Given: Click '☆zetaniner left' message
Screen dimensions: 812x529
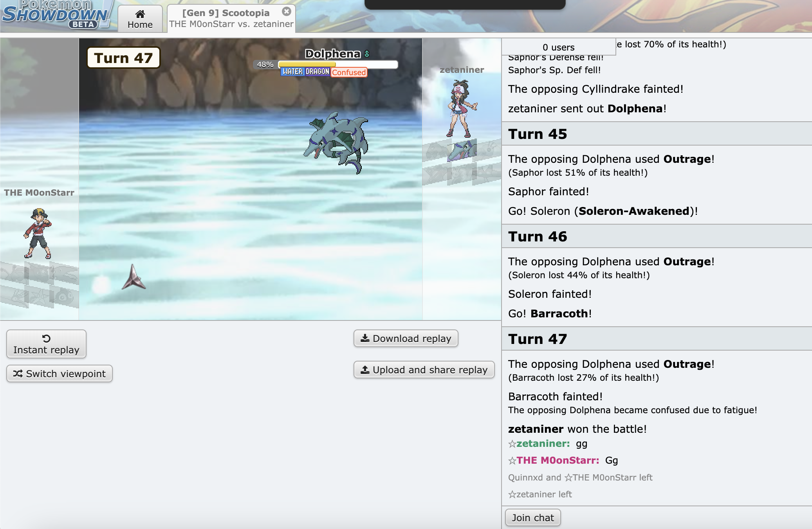Looking at the screenshot, I should tap(540, 494).
